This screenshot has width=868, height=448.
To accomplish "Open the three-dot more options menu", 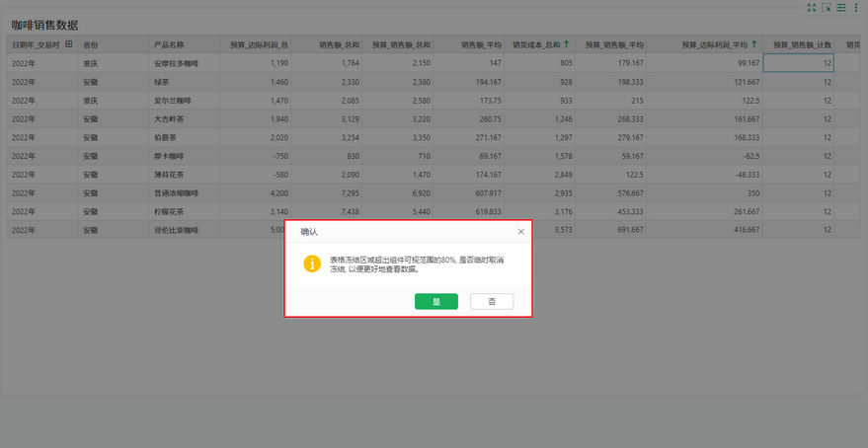I will click(x=856, y=8).
